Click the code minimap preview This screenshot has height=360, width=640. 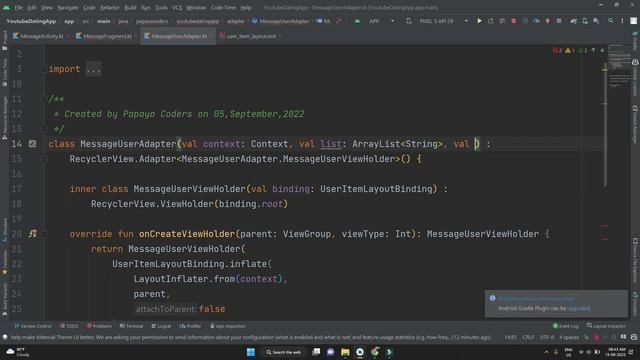(619, 67)
